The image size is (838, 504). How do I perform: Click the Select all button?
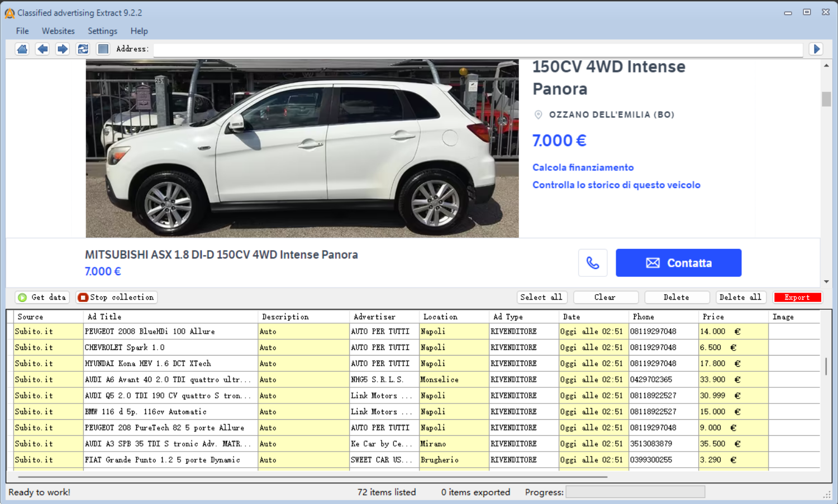coord(541,297)
